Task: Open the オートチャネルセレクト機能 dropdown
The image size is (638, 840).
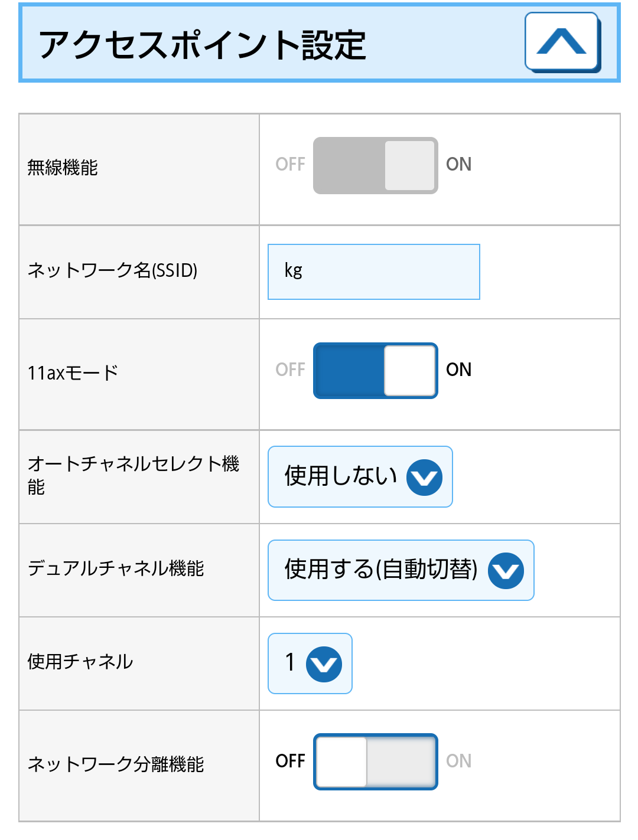Action: [x=360, y=476]
